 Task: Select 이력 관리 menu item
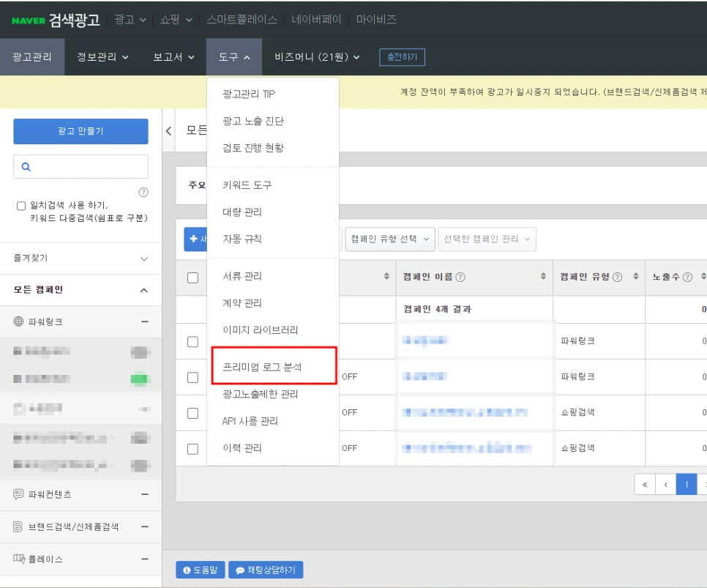pos(242,448)
